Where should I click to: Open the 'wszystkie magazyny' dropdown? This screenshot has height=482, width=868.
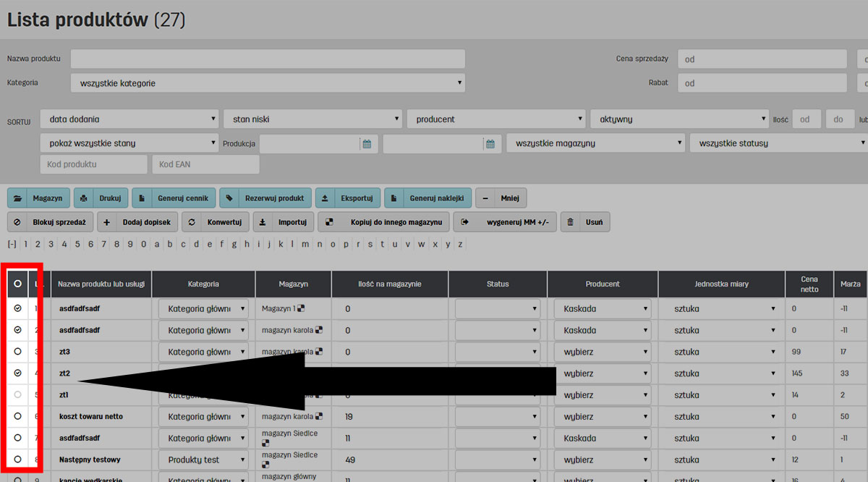click(x=595, y=143)
